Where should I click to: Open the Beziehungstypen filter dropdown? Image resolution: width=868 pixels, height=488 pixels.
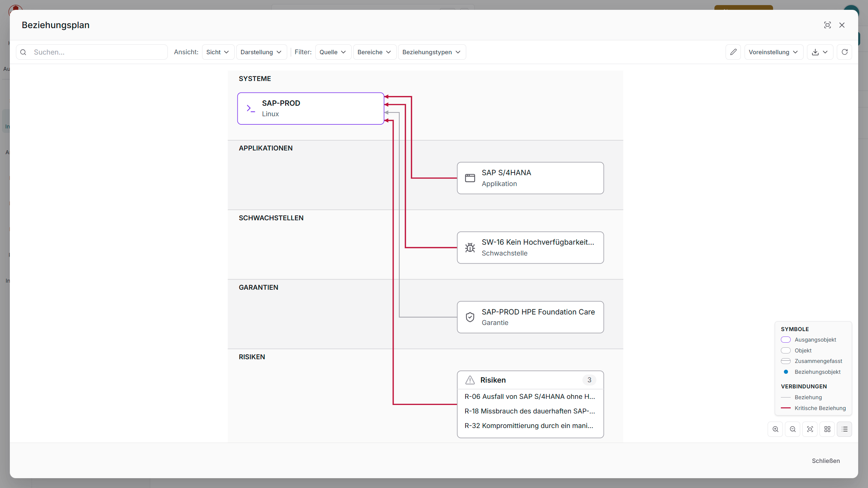pyautogui.click(x=432, y=52)
